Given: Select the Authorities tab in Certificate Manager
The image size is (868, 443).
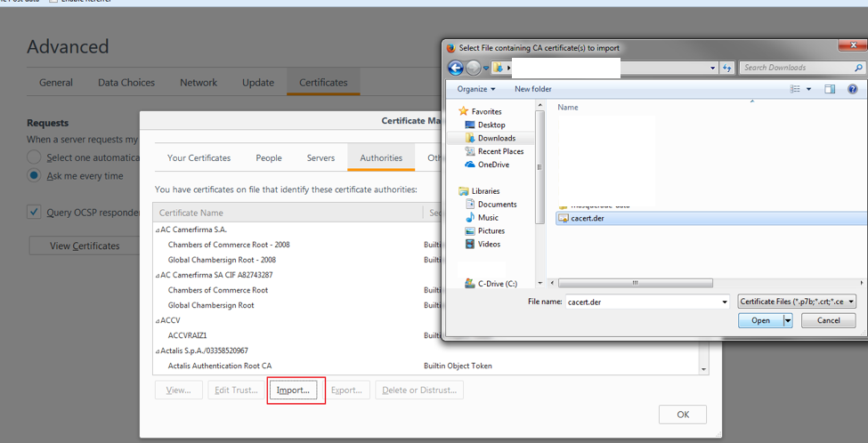Looking at the screenshot, I should point(381,157).
